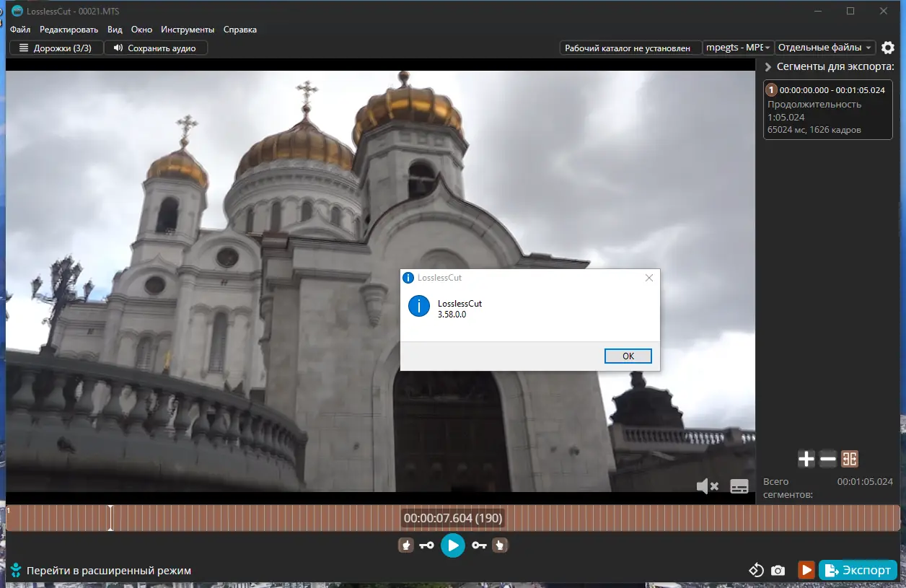Unmute the video preview audio
Screen dimensions: 906x588
[x=707, y=486]
